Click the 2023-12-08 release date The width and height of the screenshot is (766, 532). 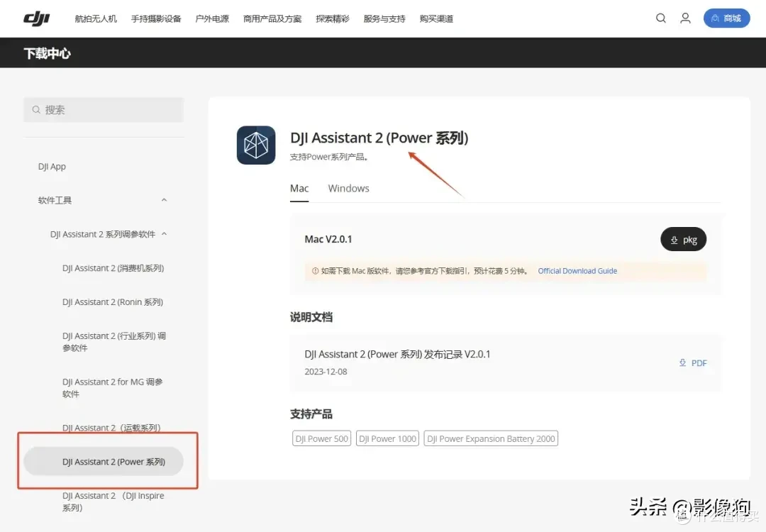click(x=326, y=372)
